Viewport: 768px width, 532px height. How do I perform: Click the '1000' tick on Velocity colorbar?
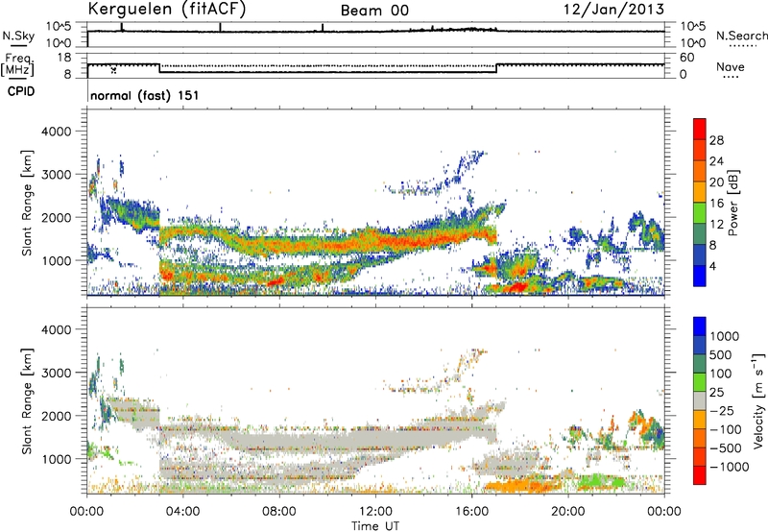pos(724,336)
